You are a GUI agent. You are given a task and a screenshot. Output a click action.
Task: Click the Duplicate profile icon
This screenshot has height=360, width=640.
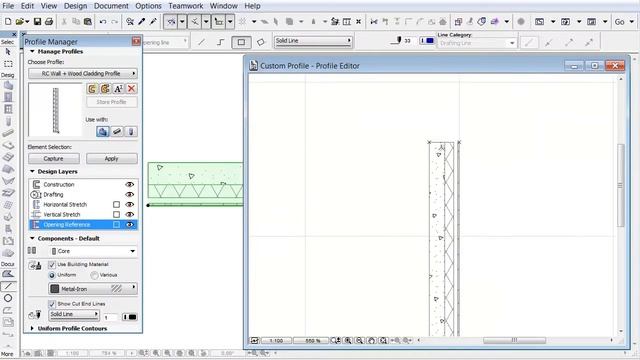[x=105, y=89]
